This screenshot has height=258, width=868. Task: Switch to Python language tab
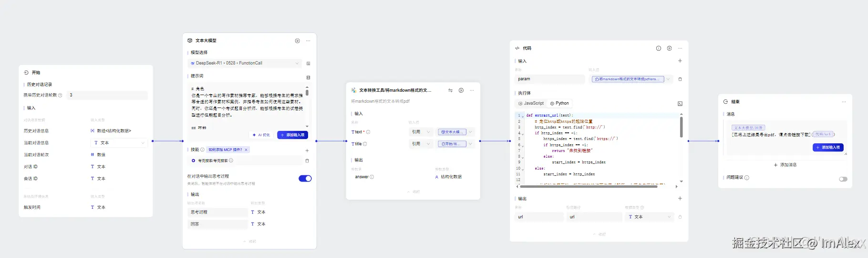[559, 103]
